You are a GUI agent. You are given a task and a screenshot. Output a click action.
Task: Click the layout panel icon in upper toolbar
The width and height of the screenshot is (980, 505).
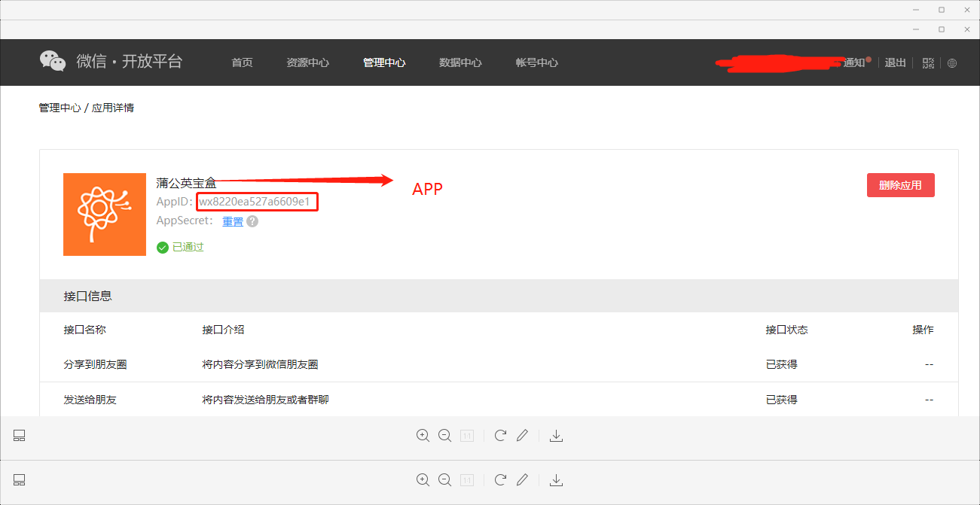(20, 436)
